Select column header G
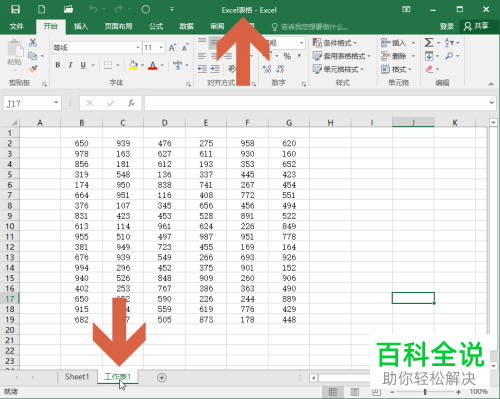 (289, 123)
